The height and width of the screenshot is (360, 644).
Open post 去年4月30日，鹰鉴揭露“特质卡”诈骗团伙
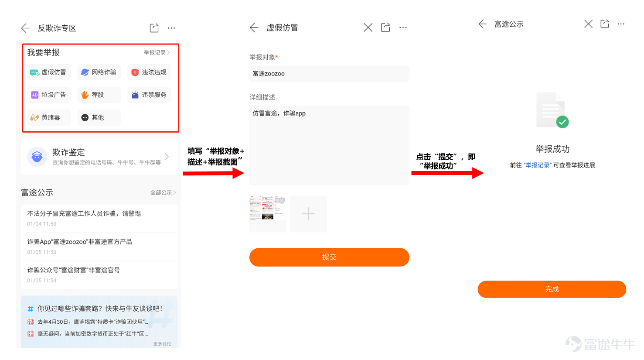88,322
